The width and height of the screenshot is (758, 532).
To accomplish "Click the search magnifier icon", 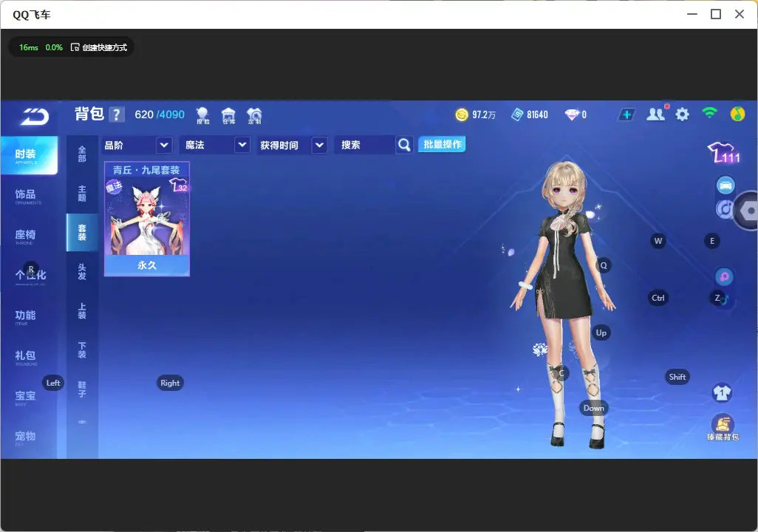I will pyautogui.click(x=403, y=145).
